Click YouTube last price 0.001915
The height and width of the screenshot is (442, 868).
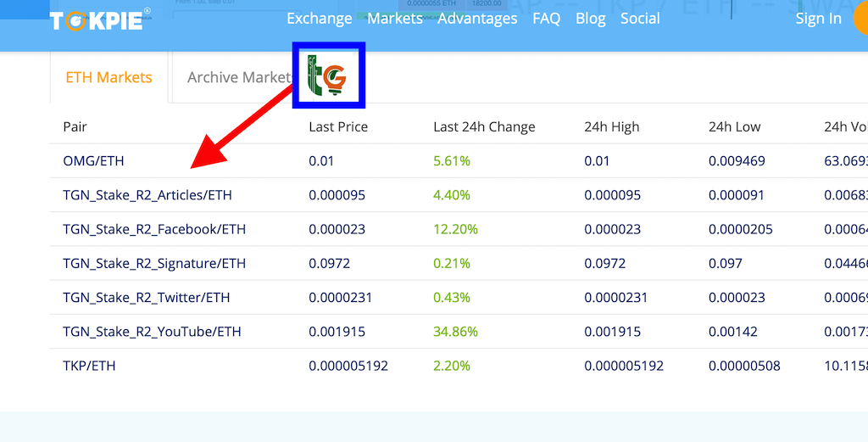tap(337, 332)
